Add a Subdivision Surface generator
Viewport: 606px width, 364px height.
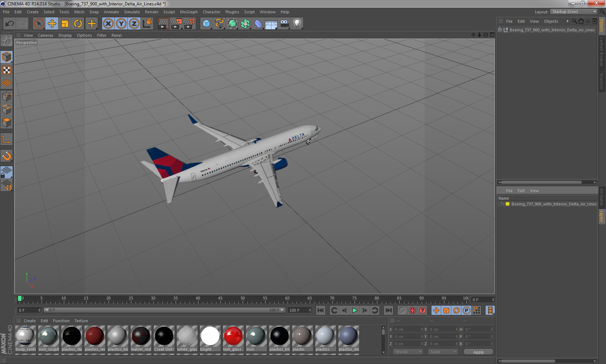tap(232, 24)
